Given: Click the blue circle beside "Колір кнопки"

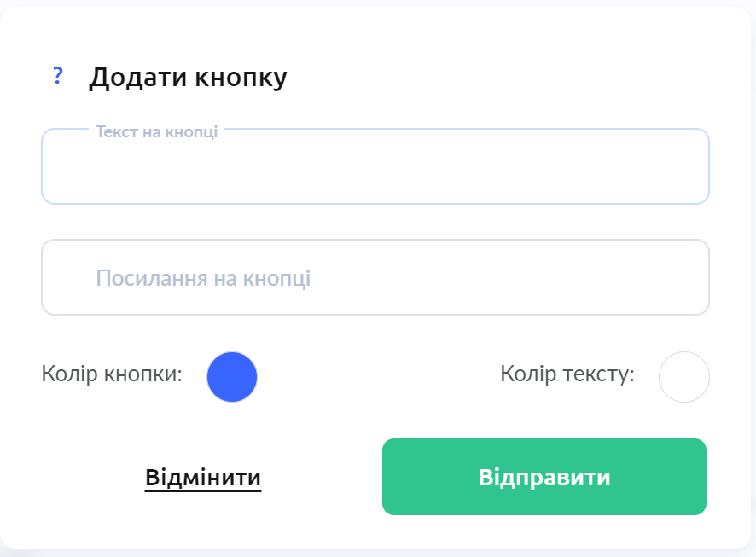Looking at the screenshot, I should click(x=232, y=377).
